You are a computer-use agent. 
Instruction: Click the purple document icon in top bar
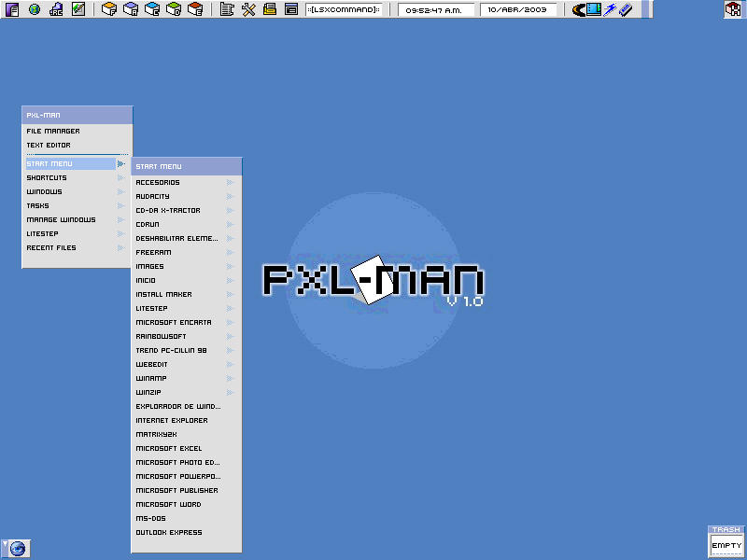(12, 9)
